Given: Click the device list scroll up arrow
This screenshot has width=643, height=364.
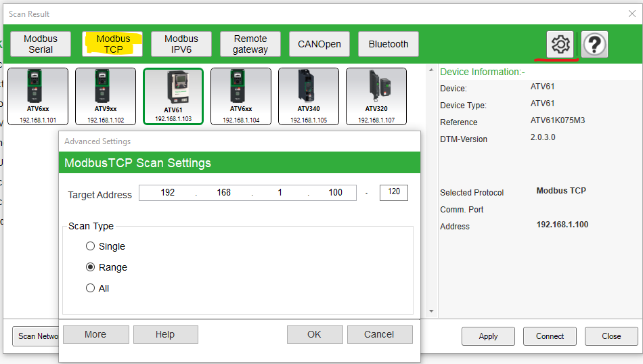Looking at the screenshot, I should (431, 70).
